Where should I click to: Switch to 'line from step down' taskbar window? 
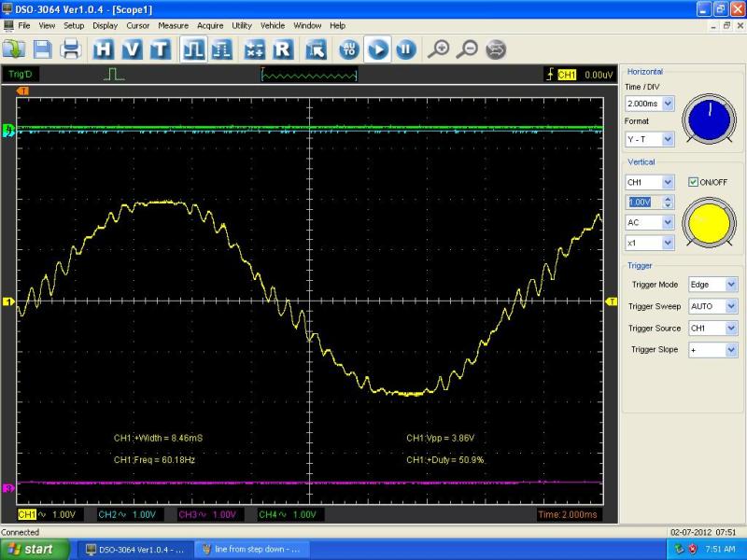pos(252,550)
